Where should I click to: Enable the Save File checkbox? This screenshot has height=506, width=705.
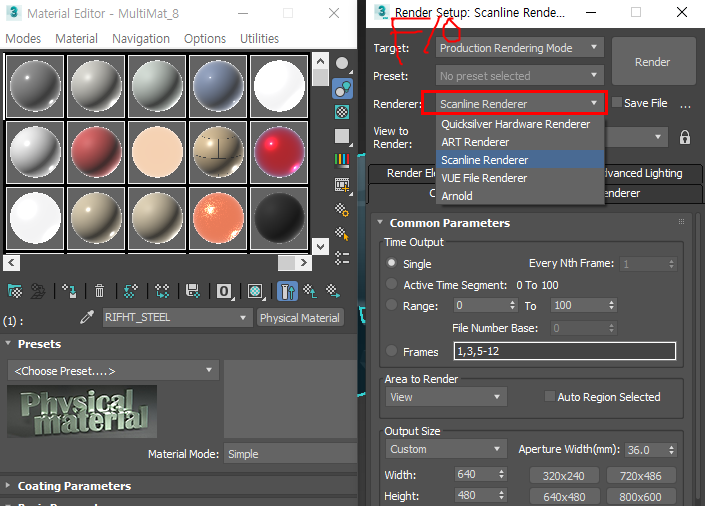tap(617, 102)
